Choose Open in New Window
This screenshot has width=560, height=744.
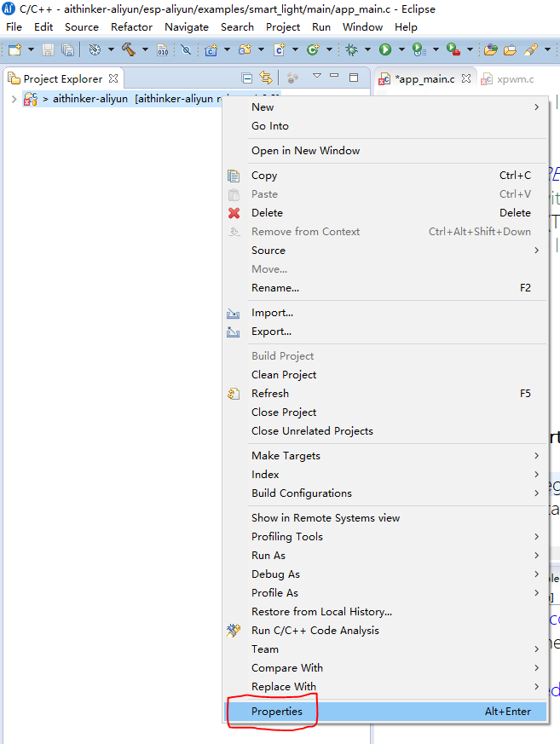pyautogui.click(x=385, y=150)
